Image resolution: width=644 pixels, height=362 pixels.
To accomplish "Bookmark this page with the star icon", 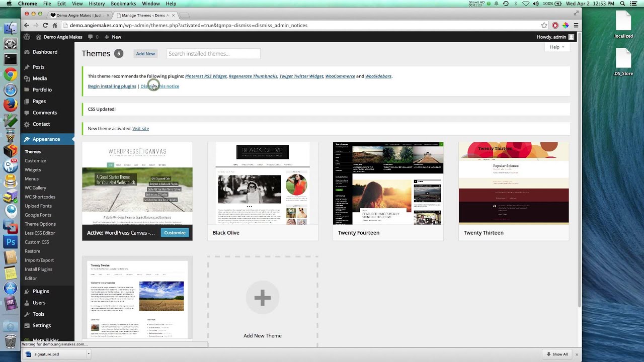I will [x=544, y=25].
